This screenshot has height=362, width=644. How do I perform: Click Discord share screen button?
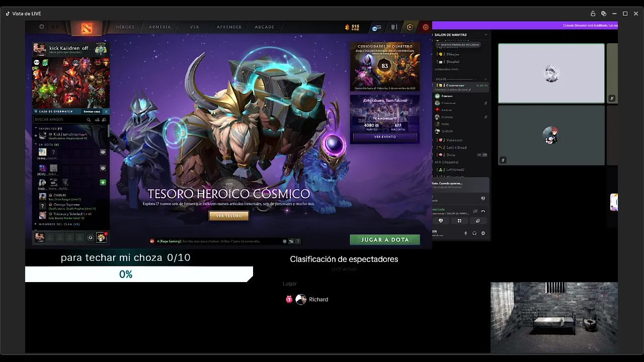coord(441,221)
